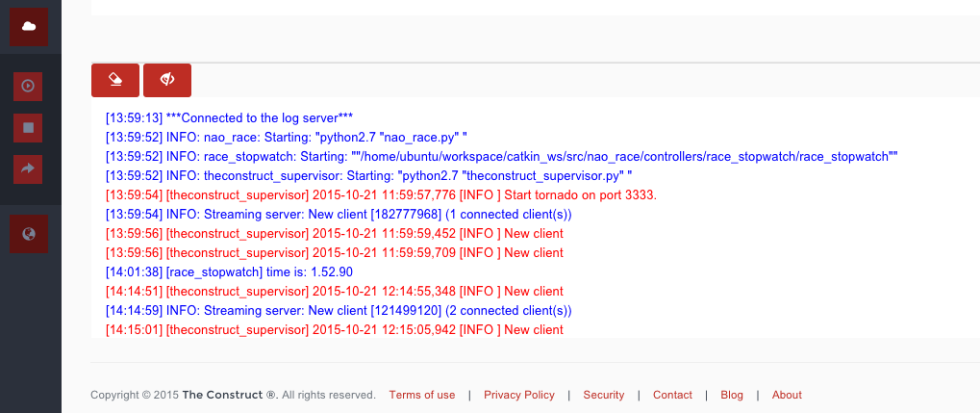Click the race_stopwatch time is 1.52.90 line
Image resolution: width=980 pixels, height=413 pixels.
(x=229, y=272)
